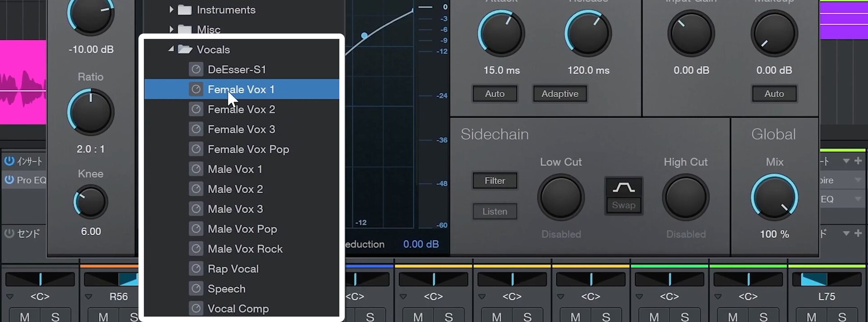Click the preset icon next to Speech
This screenshot has height=322, width=868.
[x=196, y=288]
